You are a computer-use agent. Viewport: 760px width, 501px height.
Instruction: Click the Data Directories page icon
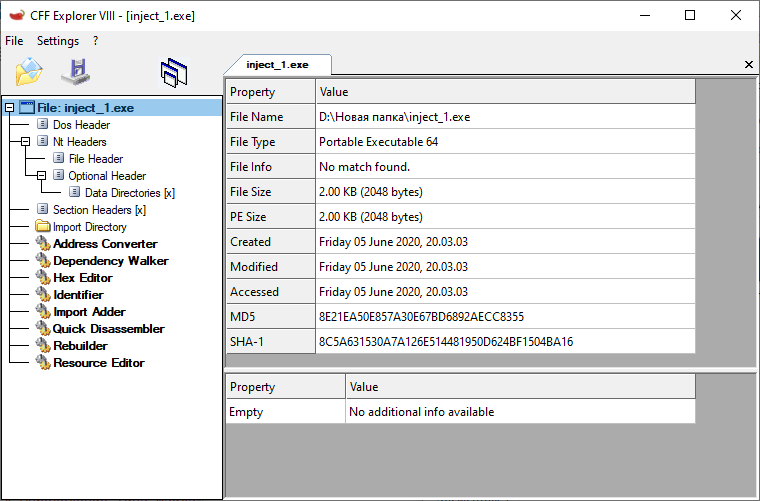point(75,192)
